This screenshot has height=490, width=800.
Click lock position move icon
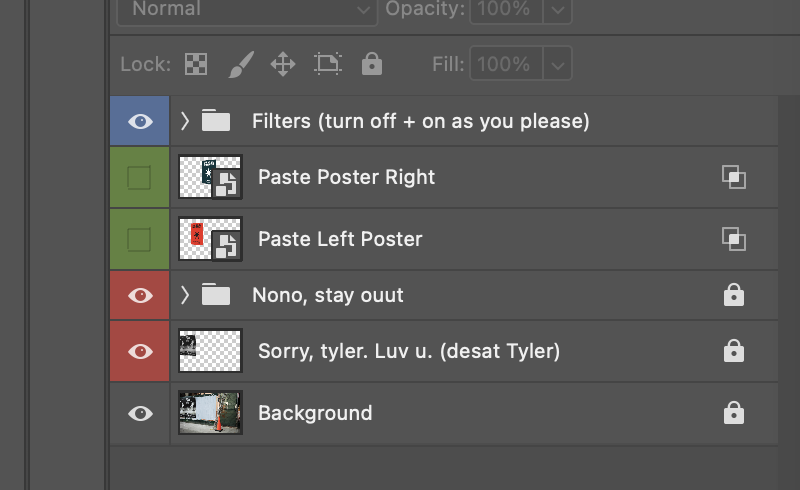283,65
